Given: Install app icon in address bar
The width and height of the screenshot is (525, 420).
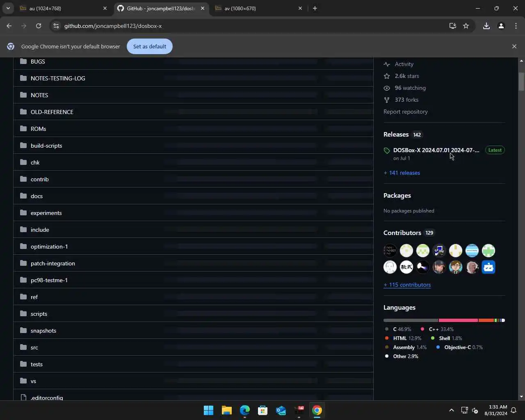Looking at the screenshot, I should click(453, 26).
